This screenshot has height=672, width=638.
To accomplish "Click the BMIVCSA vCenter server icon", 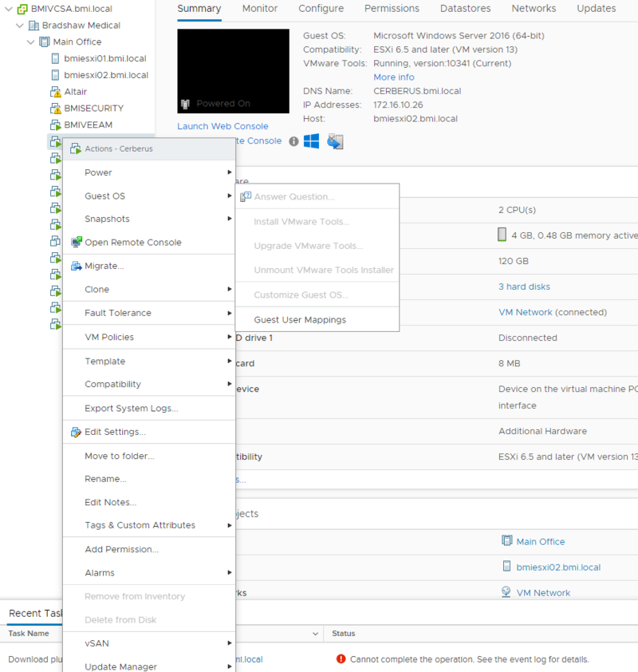I will click(20, 8).
